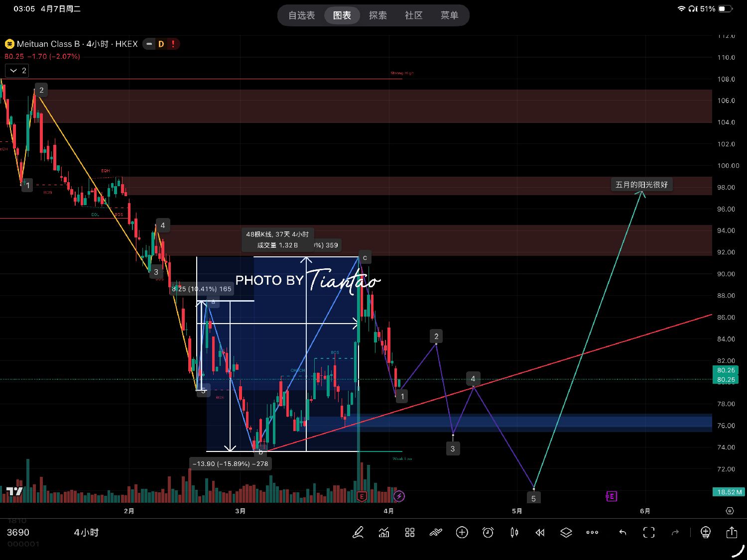Tap the 03:05 clock in status bar
The height and width of the screenshot is (560, 747).
pos(24,9)
